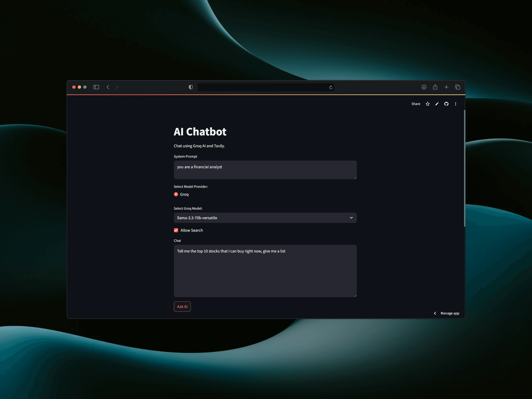Expand the Manage app panel chevron
Viewport: 532px width, 399px height.
(x=435, y=313)
